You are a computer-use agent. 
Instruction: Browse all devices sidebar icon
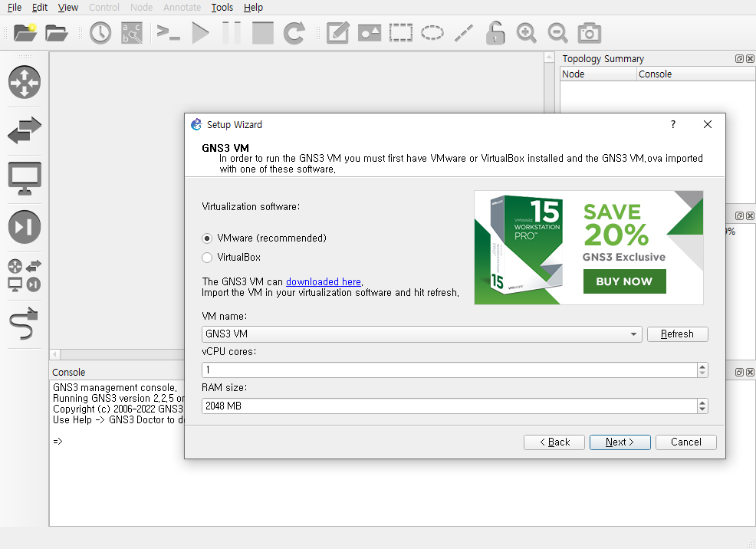(24, 275)
